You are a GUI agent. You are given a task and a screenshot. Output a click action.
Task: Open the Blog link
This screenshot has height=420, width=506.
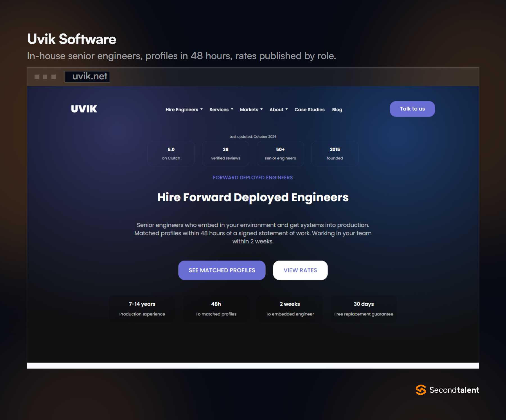click(x=337, y=110)
